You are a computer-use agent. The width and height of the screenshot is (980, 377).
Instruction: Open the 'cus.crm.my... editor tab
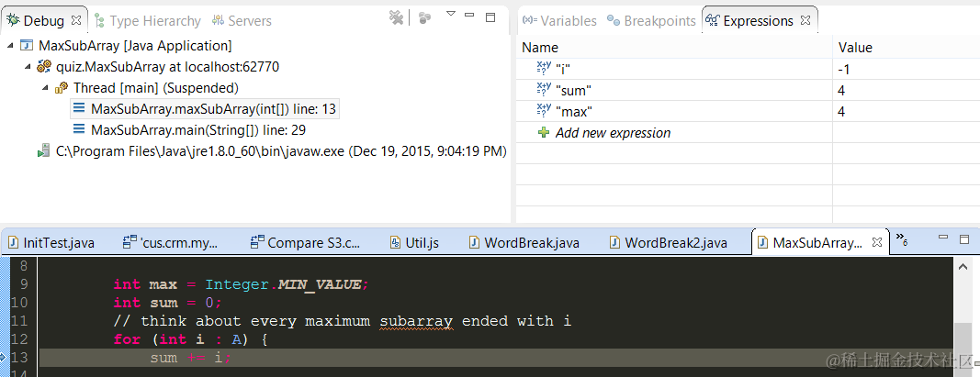coord(172,243)
